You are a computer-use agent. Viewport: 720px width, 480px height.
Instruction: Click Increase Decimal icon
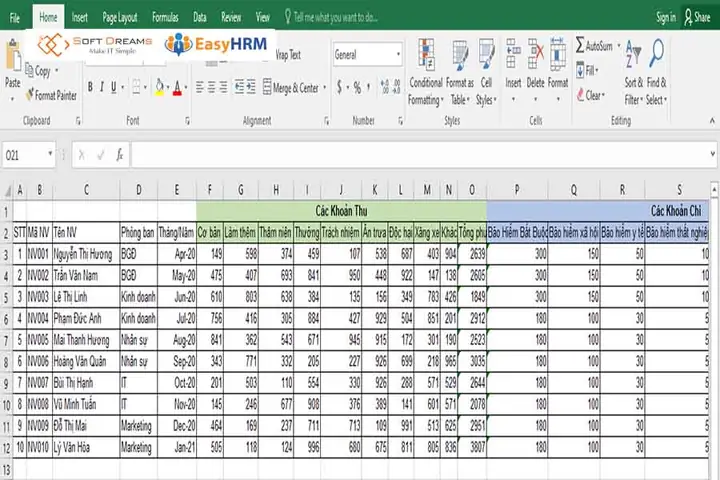385,86
